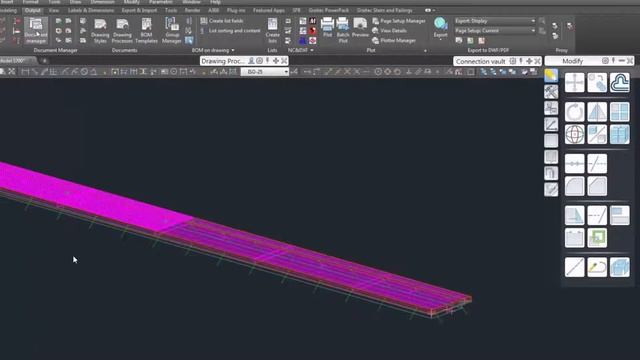Select the Copy tool in Modify palette
The width and height of the screenshot is (640, 360).
click(597, 82)
